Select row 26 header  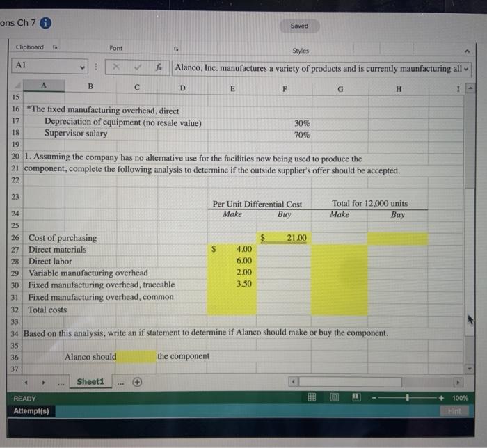tap(15, 238)
